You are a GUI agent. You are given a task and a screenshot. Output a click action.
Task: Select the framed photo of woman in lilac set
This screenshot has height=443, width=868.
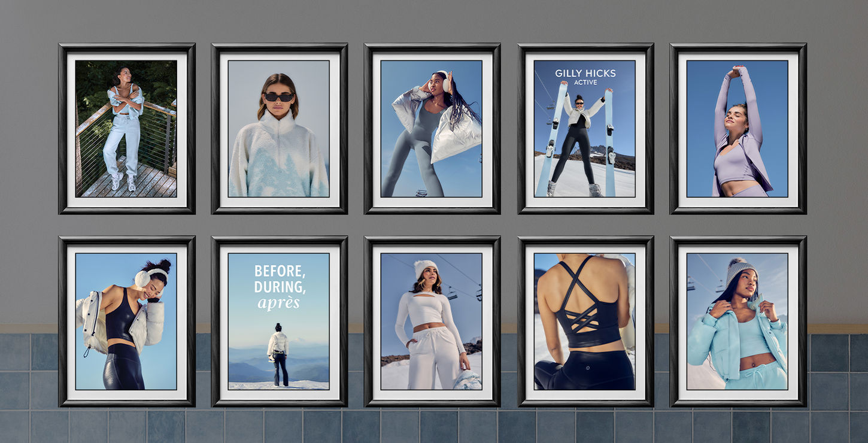point(738,129)
